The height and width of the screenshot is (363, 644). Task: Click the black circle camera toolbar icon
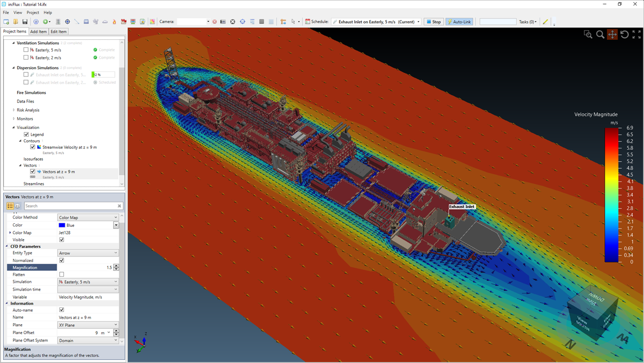pos(233,22)
